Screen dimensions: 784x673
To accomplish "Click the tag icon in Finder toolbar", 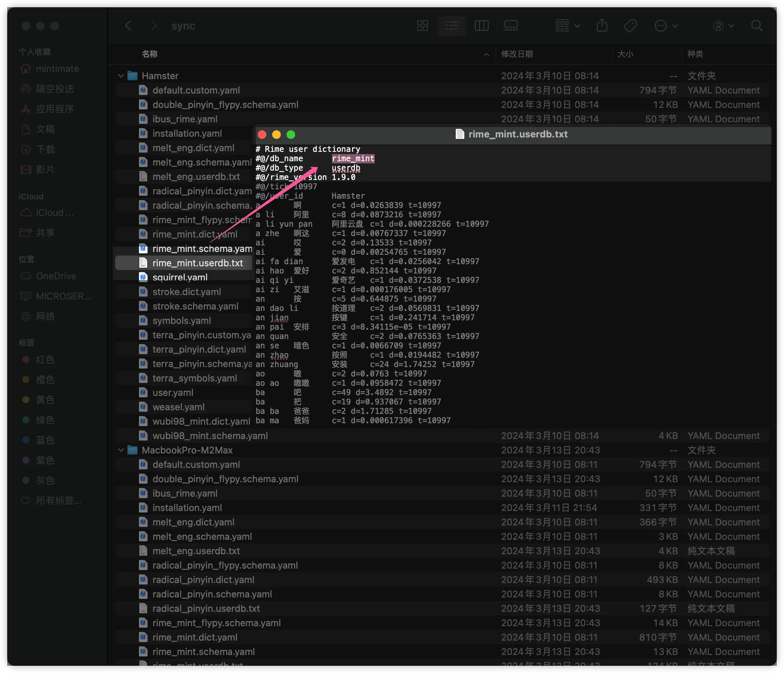I will [630, 26].
